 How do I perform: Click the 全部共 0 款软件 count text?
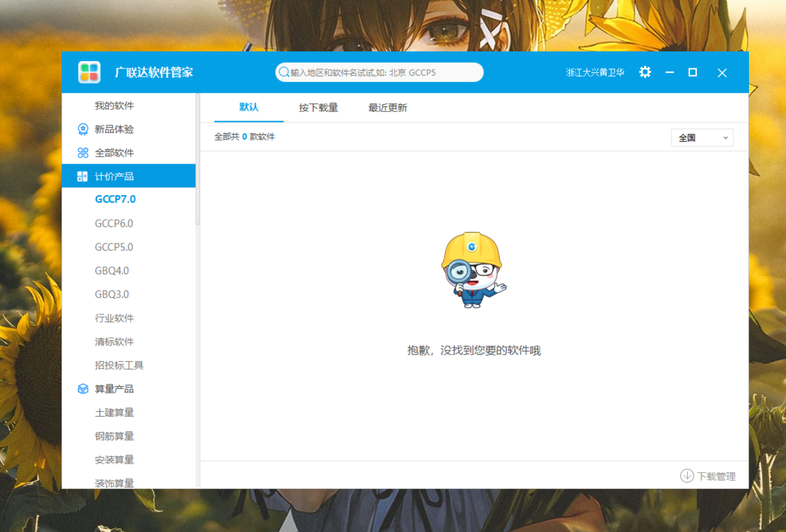coord(244,137)
